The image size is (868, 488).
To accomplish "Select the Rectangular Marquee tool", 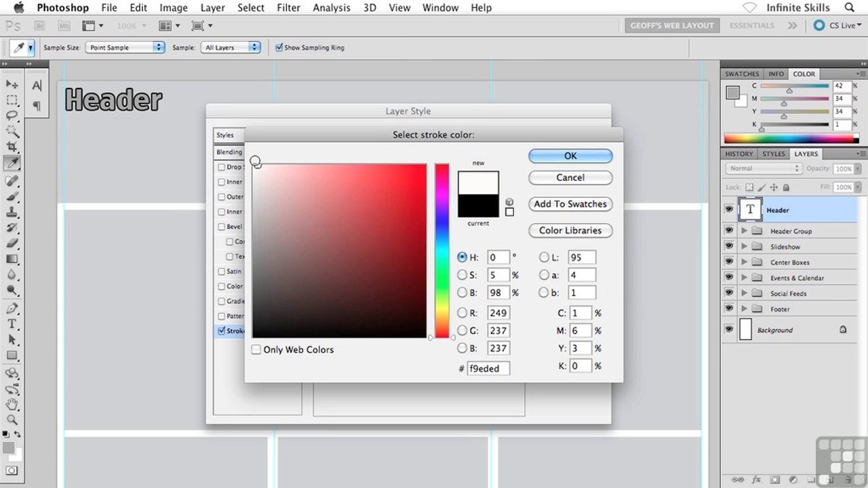I will (x=12, y=100).
